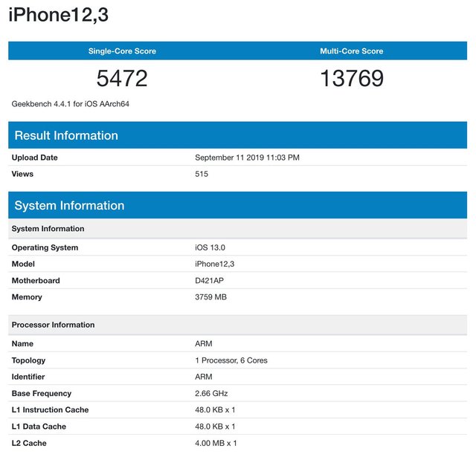Viewport: 476px width, 457px height.
Task: Click the Processor Information subheader
Action: pos(53,325)
